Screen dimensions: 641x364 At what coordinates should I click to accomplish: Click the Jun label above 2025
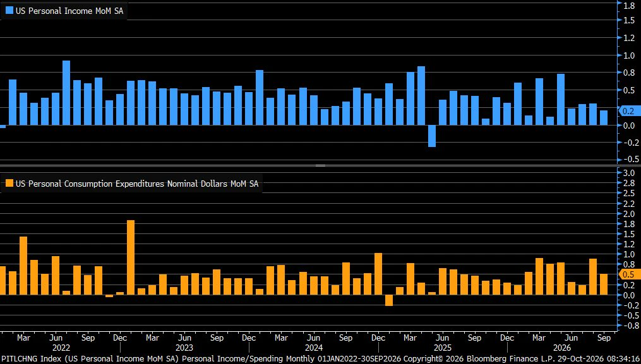pos(442,338)
